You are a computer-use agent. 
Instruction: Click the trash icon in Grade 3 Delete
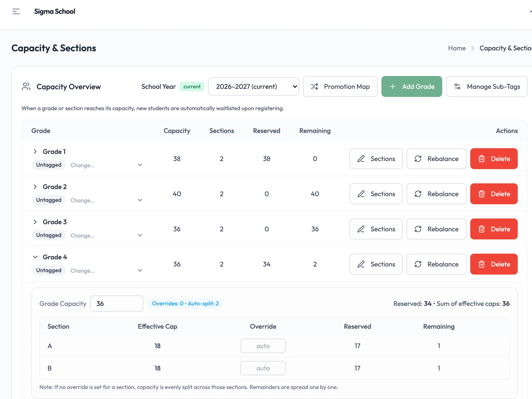481,229
